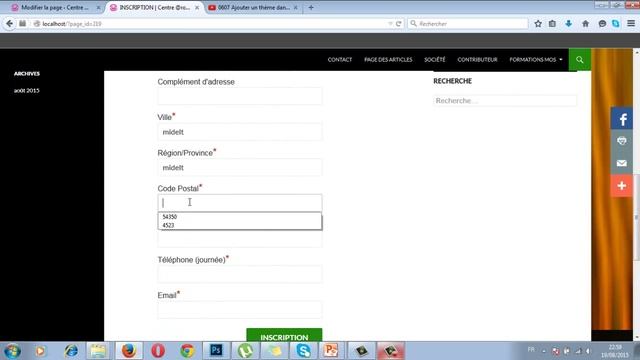Switch to the YouTube 'Ajouter un thème' tab

click(x=253, y=8)
